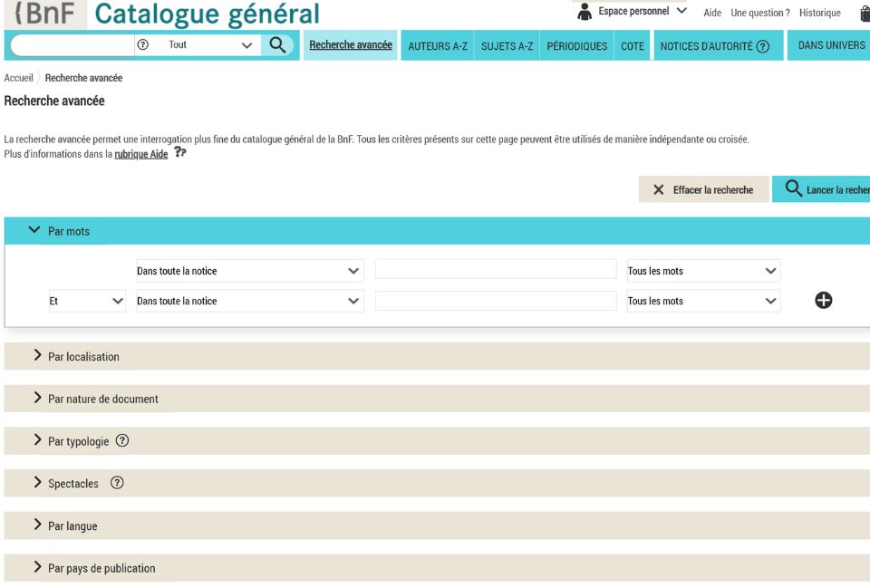
Task: Click help icon in Notices d'autorité tab
Action: tap(762, 46)
